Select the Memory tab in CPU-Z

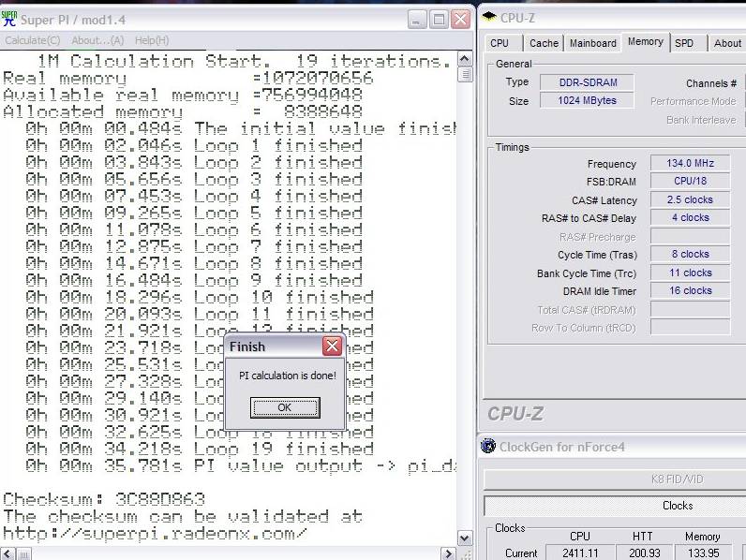coord(646,42)
